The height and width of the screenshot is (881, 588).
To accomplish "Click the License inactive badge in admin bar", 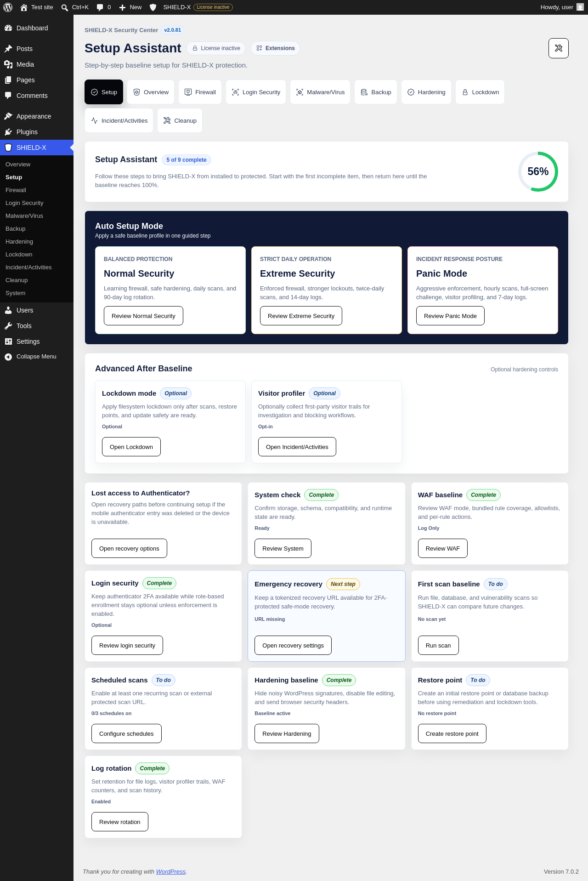I will [x=213, y=7].
